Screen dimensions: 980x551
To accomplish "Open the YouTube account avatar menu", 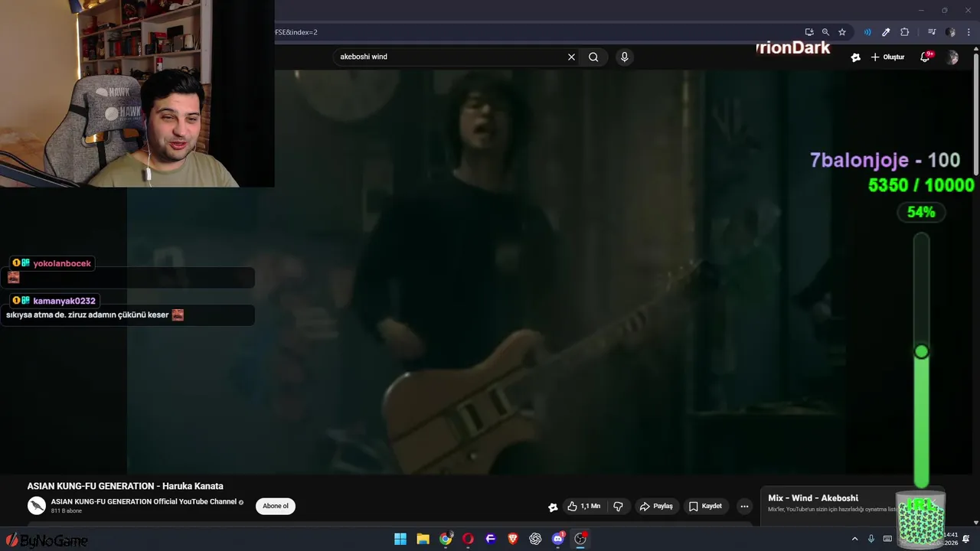I will [952, 57].
